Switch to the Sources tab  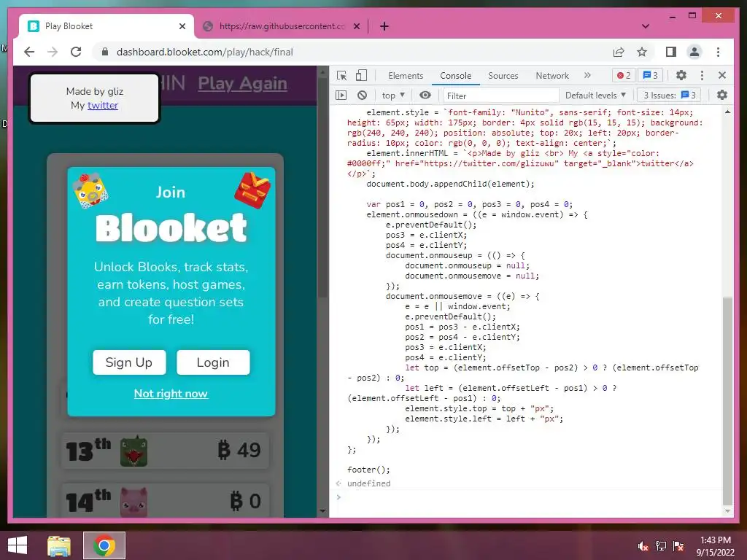click(x=503, y=76)
